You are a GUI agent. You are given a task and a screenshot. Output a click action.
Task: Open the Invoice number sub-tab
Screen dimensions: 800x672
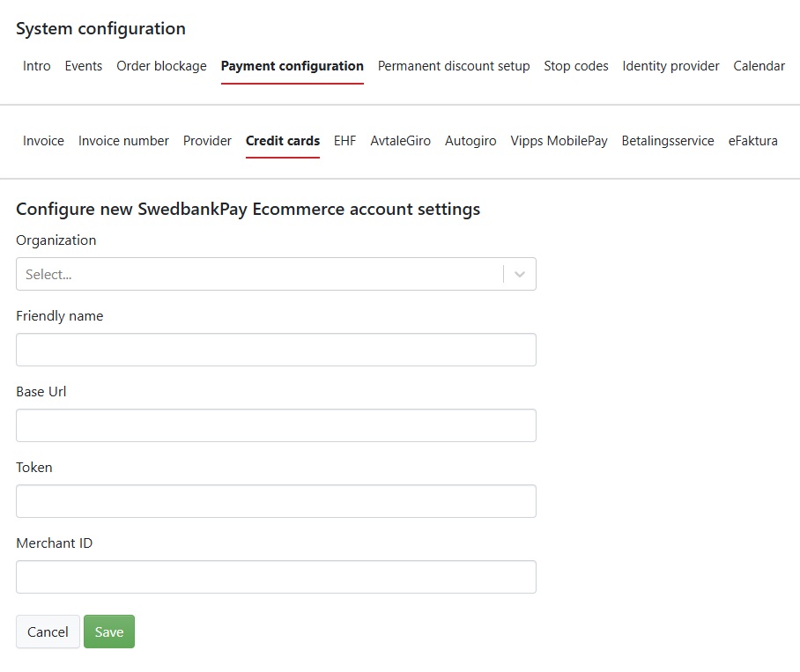tap(123, 141)
